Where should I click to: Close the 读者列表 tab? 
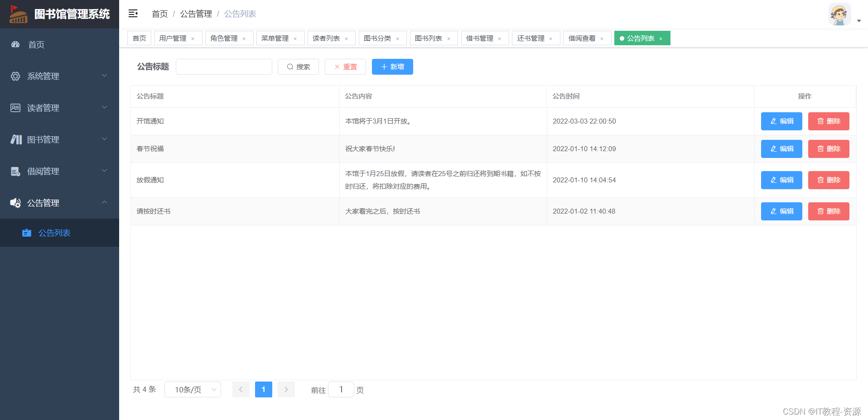coord(347,39)
